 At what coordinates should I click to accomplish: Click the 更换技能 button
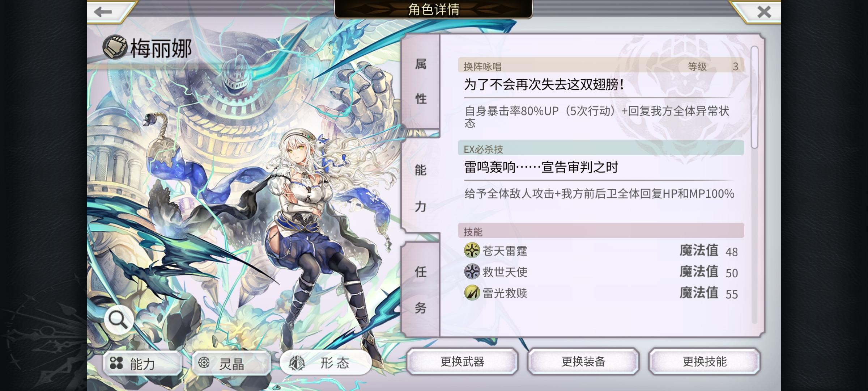[705, 362]
